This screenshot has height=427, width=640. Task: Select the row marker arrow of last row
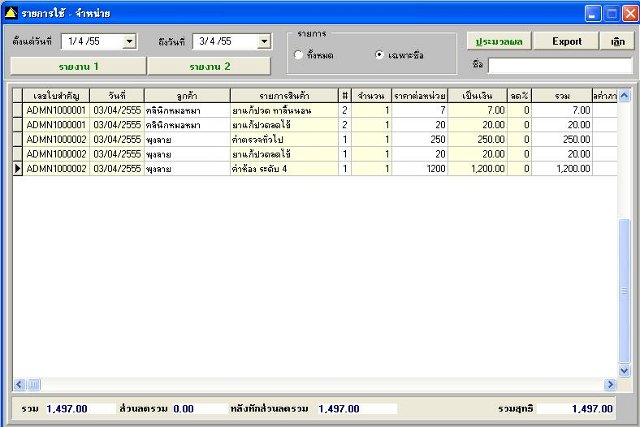(x=18, y=169)
